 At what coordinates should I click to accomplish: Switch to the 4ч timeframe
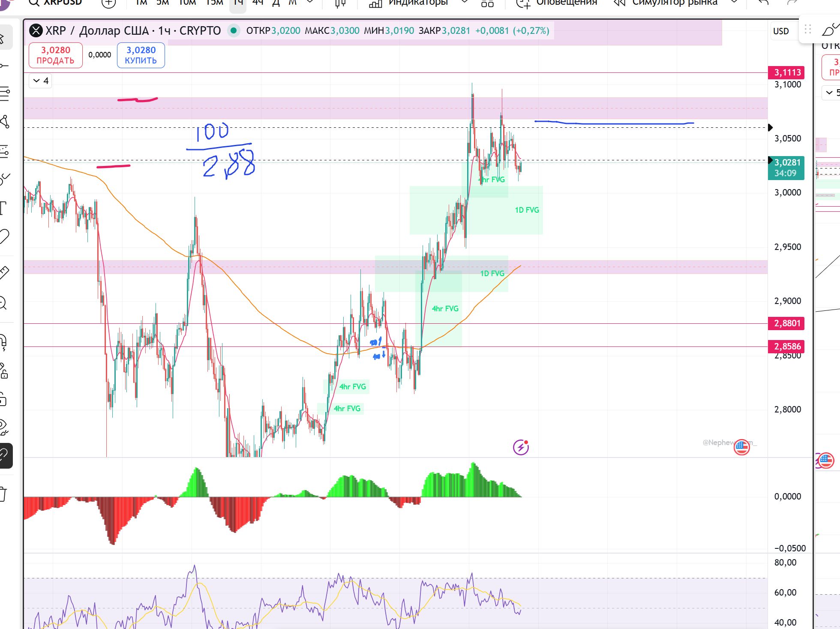tap(258, 3)
